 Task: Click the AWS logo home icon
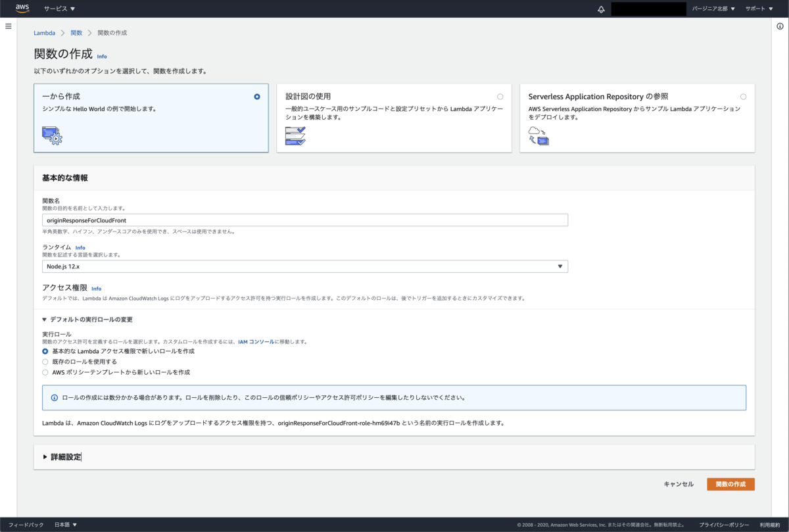tap(22, 9)
